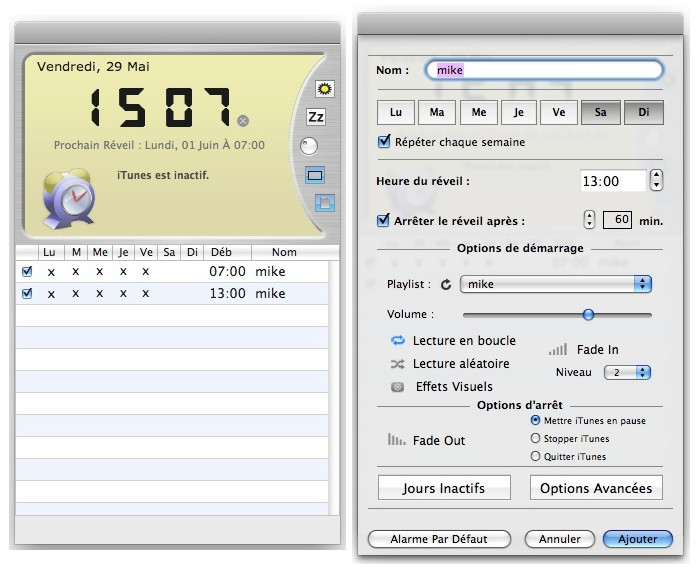This screenshot has width=700, height=574.
Task: Toggle the Lecture aléatoire shuffle icon
Action: (398, 364)
